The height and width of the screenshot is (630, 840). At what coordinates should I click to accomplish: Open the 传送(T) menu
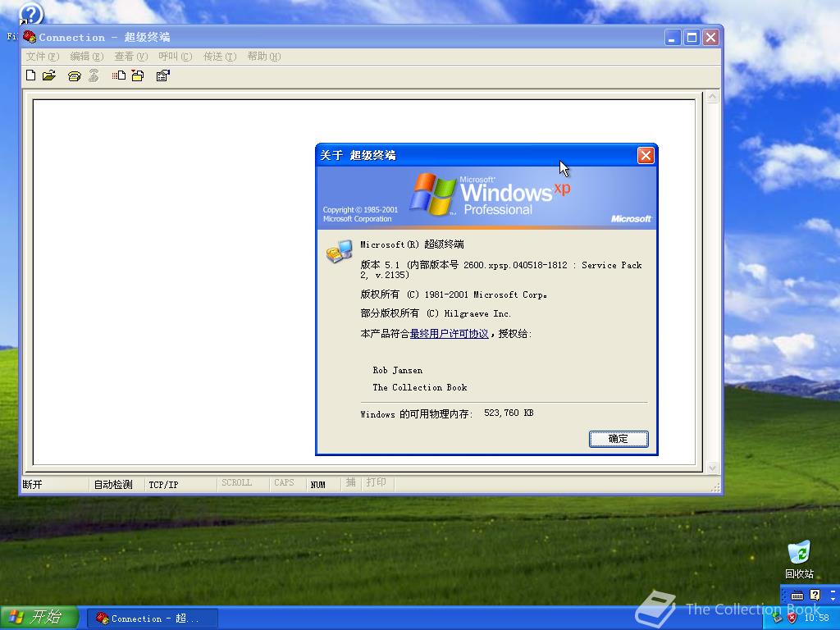(x=220, y=57)
